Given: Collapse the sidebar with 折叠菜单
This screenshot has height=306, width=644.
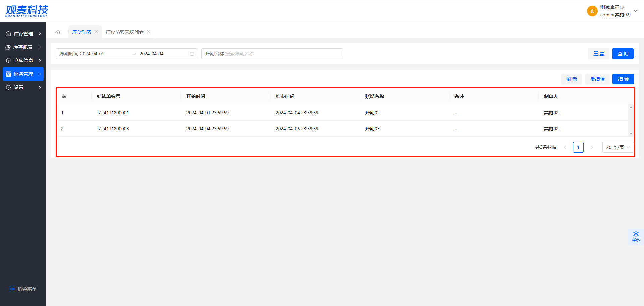Looking at the screenshot, I should [x=23, y=289].
